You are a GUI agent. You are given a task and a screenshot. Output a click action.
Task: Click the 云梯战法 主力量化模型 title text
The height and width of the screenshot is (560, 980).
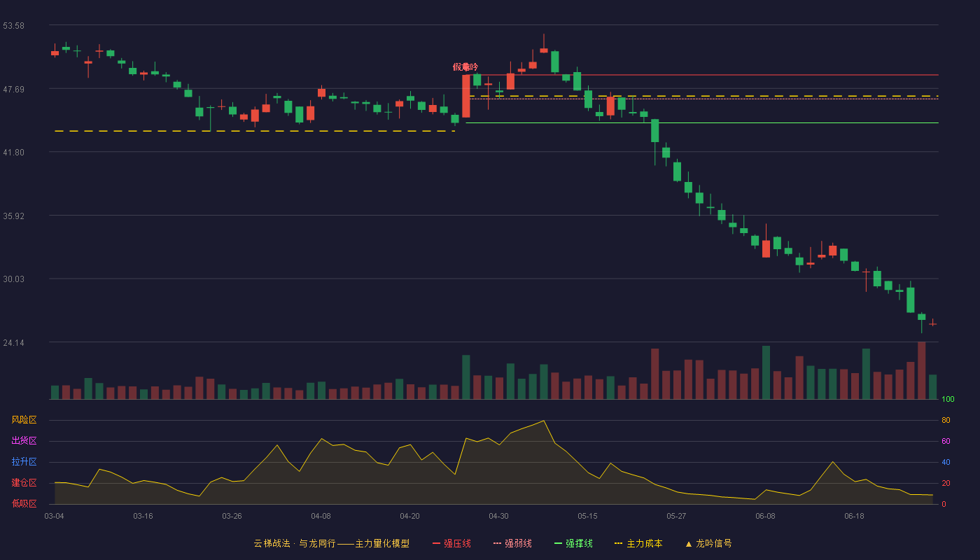pyautogui.click(x=332, y=543)
